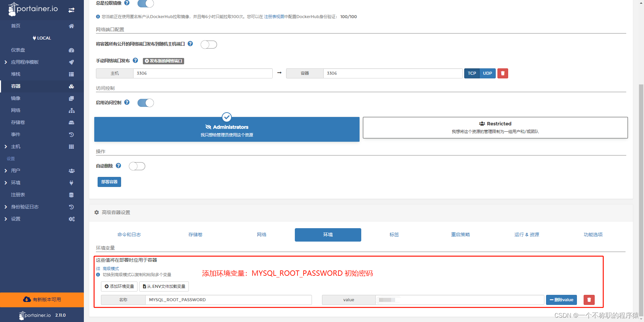Toggle 总是拉取镜像 off
The width and height of the screenshot is (644, 322).
point(145,4)
